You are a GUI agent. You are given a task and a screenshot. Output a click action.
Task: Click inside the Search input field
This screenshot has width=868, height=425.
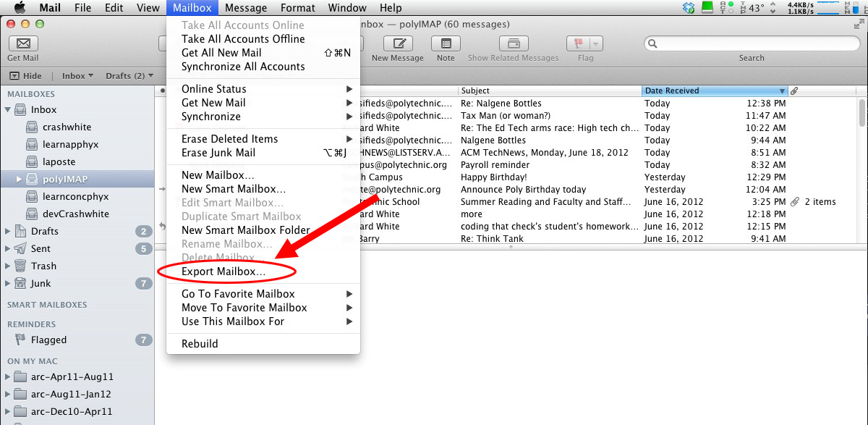pos(752,43)
